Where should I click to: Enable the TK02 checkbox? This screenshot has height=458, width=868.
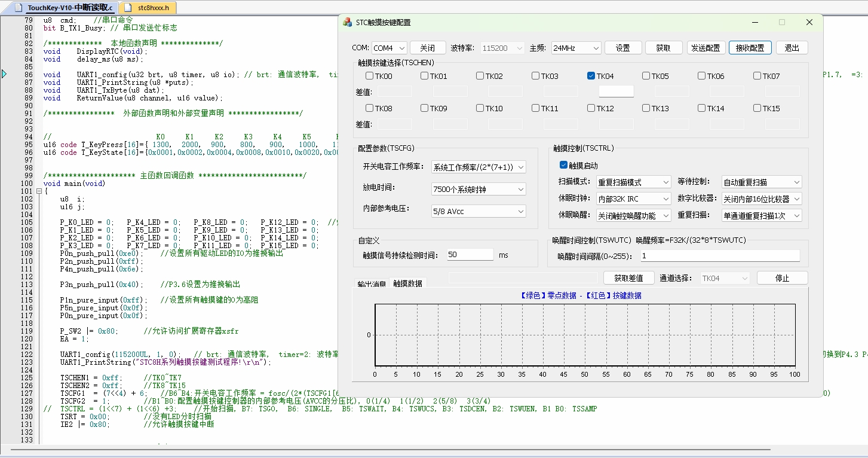[x=480, y=76]
